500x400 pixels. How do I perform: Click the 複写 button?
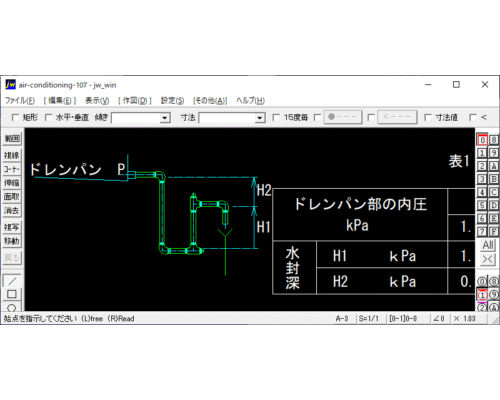(x=12, y=227)
